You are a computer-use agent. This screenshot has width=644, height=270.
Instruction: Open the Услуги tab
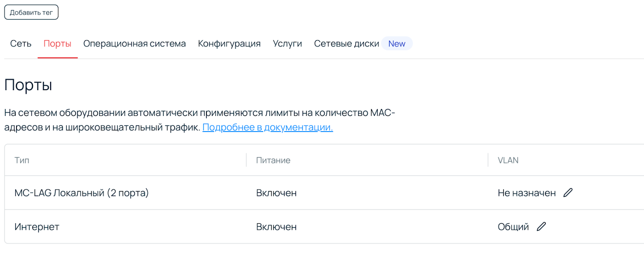[287, 43]
